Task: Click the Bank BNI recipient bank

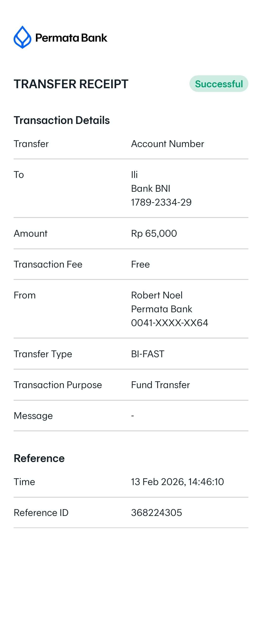Action: [x=150, y=188]
